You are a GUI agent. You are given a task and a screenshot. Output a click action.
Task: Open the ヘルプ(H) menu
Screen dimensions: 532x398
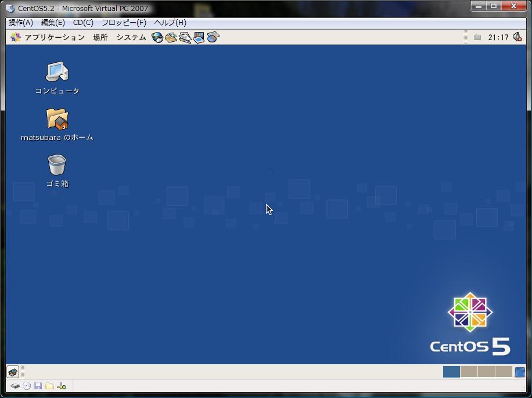pyautogui.click(x=170, y=23)
